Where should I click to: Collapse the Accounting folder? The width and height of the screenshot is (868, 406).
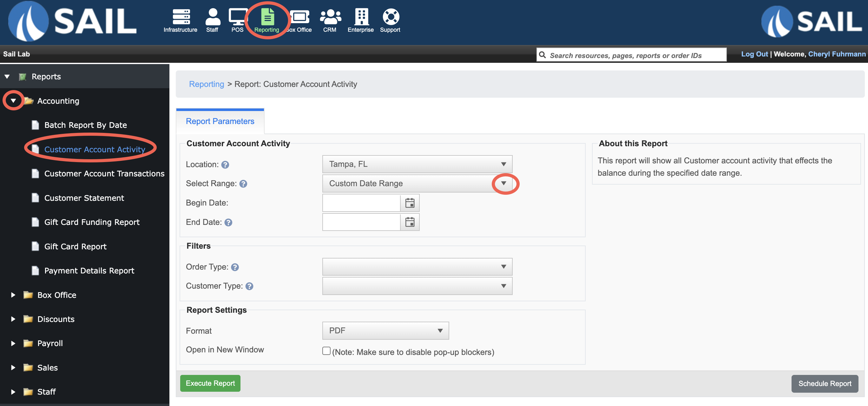pyautogui.click(x=13, y=101)
